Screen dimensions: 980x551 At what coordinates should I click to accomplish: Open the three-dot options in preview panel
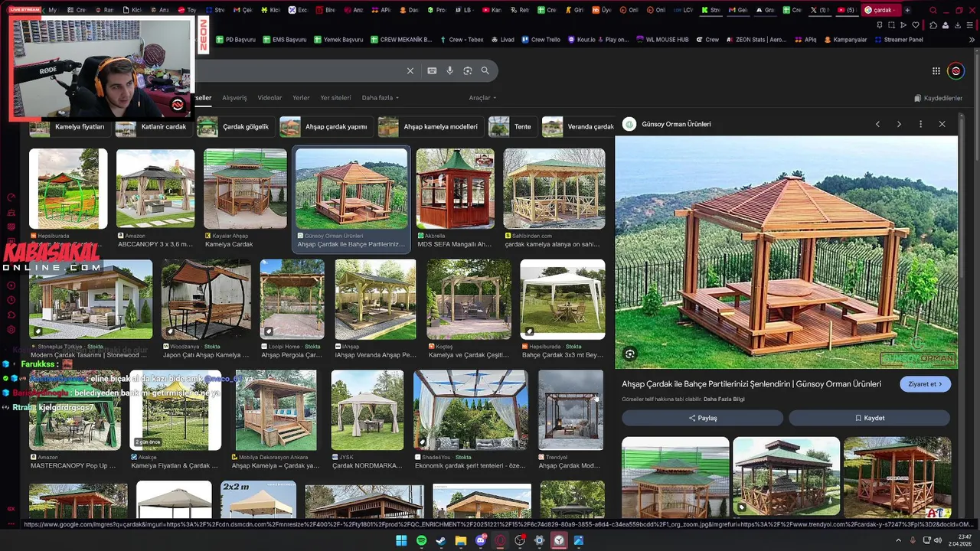[920, 124]
